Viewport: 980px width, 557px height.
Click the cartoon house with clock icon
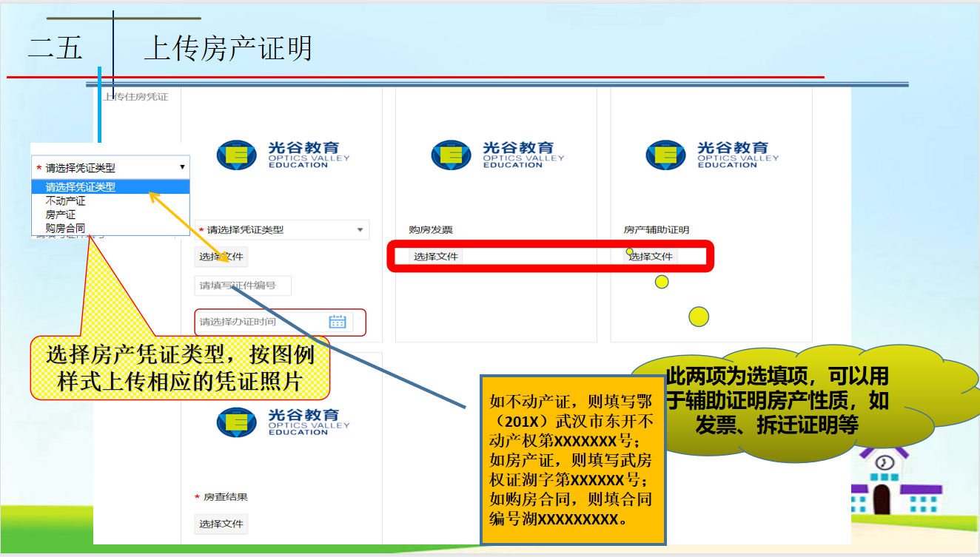coord(882,482)
